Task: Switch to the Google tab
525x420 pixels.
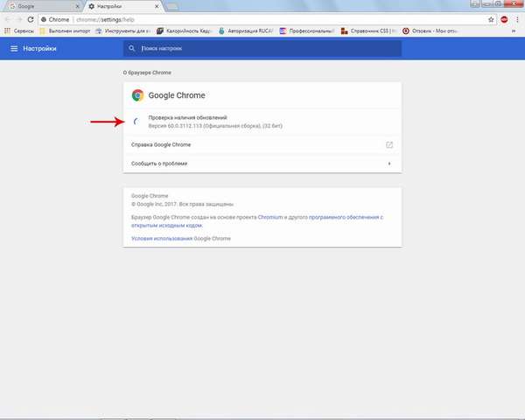Action: coord(42,6)
